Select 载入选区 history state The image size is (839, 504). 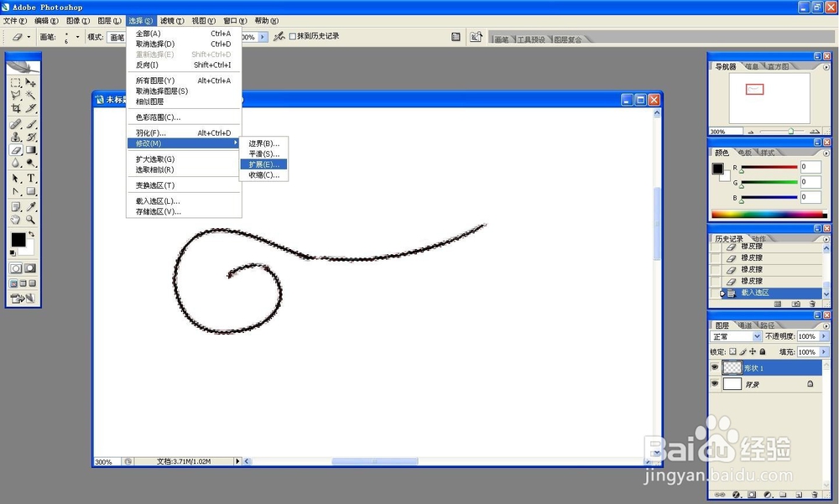[x=770, y=293]
